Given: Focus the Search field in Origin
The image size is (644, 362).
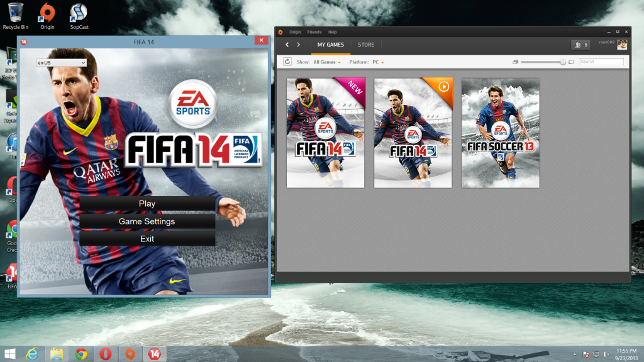Looking at the screenshot, I should pos(601,62).
